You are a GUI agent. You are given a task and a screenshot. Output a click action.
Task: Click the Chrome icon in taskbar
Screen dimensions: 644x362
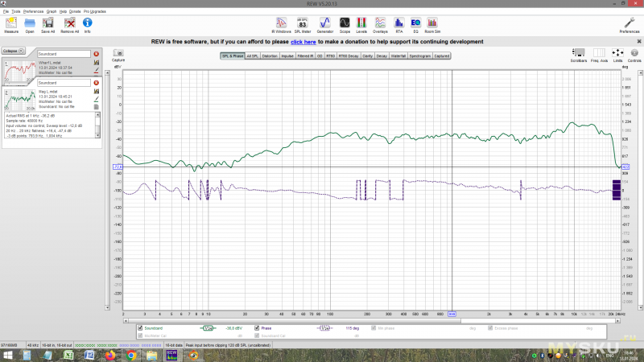coord(130,354)
